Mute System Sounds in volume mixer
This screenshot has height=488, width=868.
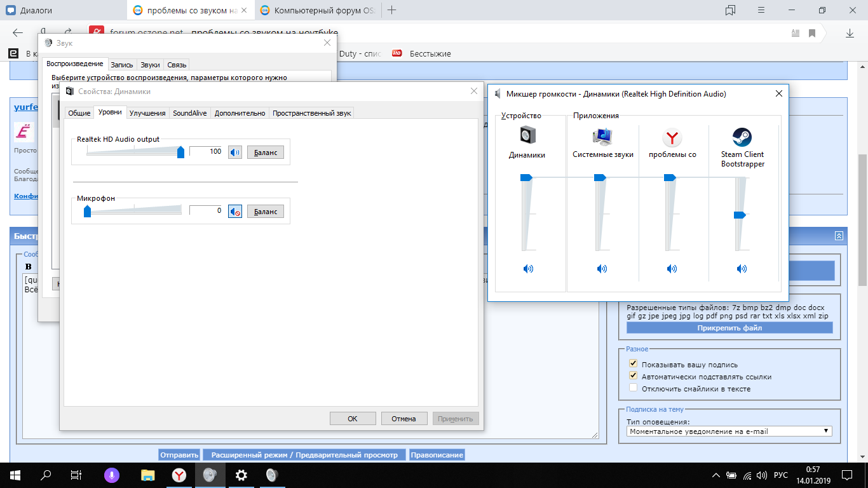602,269
